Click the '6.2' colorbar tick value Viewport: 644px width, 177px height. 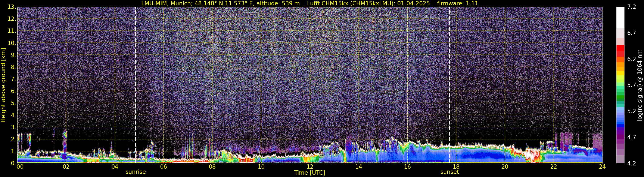click(x=632, y=59)
